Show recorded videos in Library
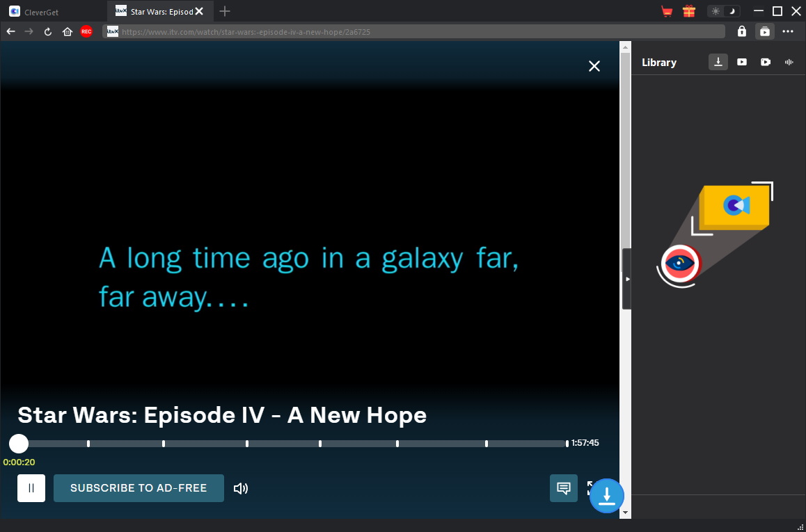 [x=766, y=62]
